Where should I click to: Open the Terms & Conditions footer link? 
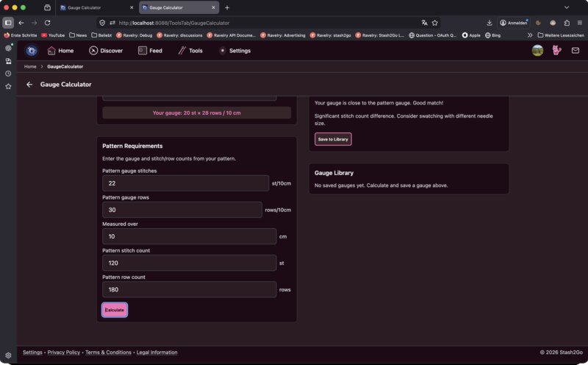pyautogui.click(x=108, y=352)
